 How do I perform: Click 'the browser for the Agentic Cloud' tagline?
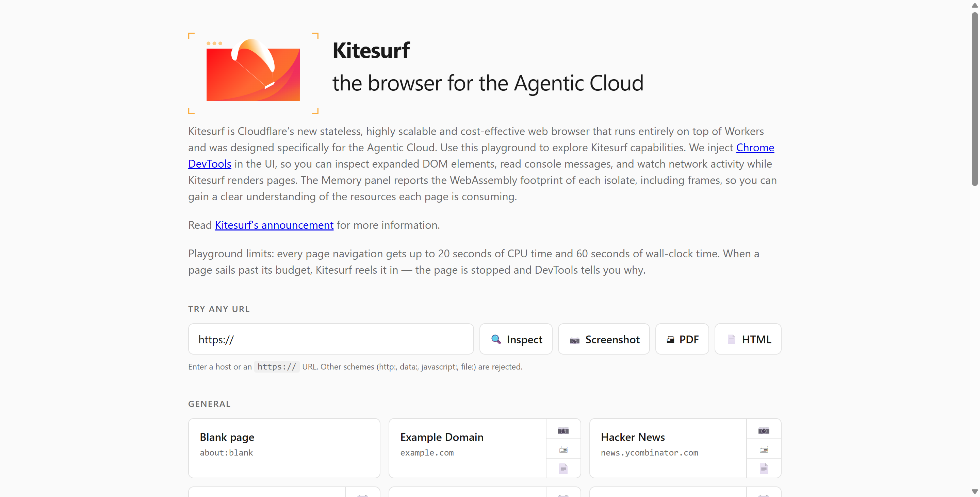[488, 83]
